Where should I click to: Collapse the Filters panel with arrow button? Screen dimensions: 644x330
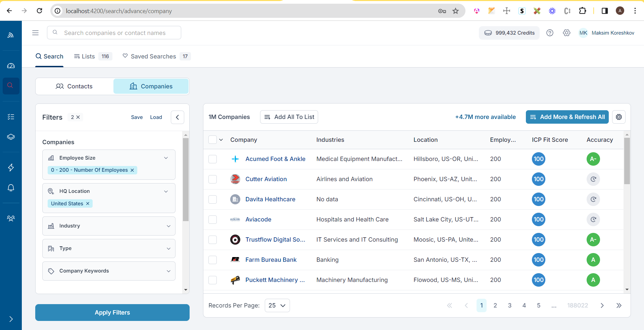pyautogui.click(x=177, y=117)
